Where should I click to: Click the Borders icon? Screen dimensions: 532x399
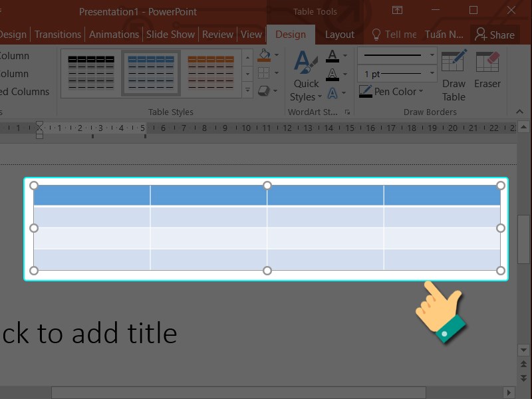(265, 73)
